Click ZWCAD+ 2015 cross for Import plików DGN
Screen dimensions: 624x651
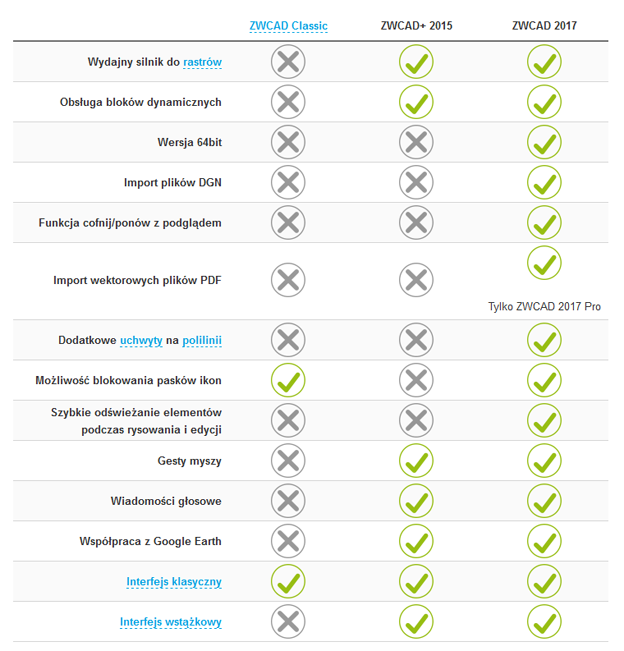(416, 182)
